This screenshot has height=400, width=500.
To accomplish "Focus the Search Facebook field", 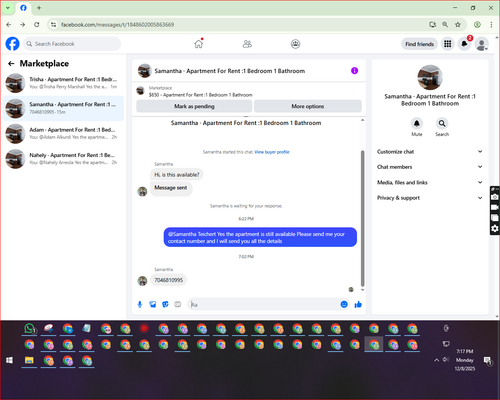I will [x=72, y=44].
